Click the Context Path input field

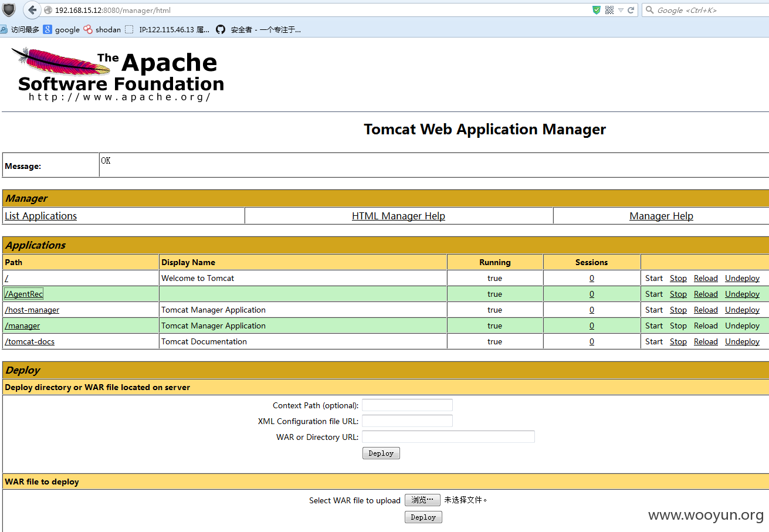407,405
